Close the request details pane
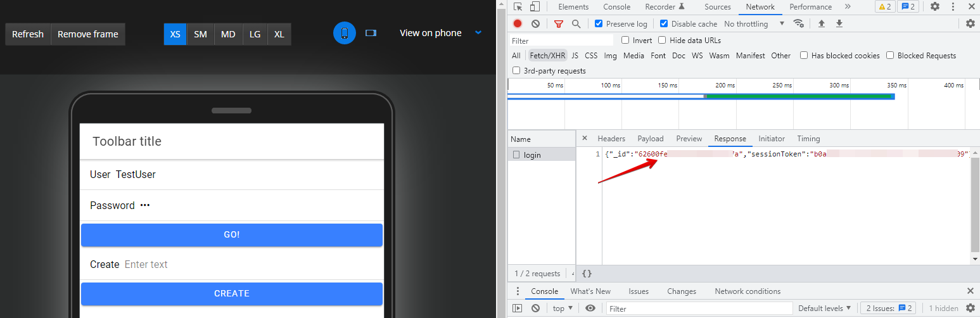The height and width of the screenshot is (318, 980). click(585, 138)
